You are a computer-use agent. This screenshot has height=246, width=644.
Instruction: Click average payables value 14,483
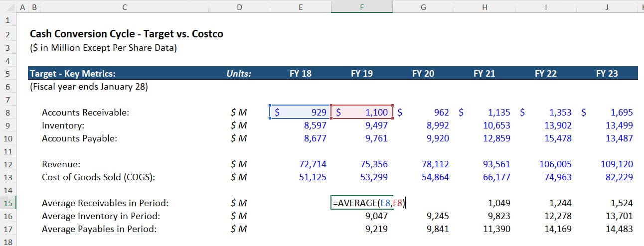[x=619, y=229]
